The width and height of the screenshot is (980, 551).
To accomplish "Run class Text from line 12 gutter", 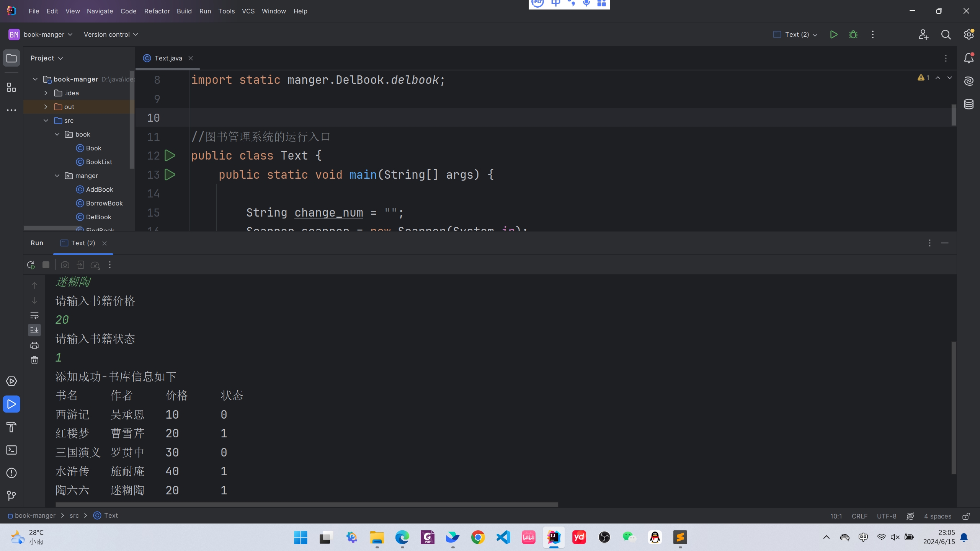I will click(x=170, y=155).
